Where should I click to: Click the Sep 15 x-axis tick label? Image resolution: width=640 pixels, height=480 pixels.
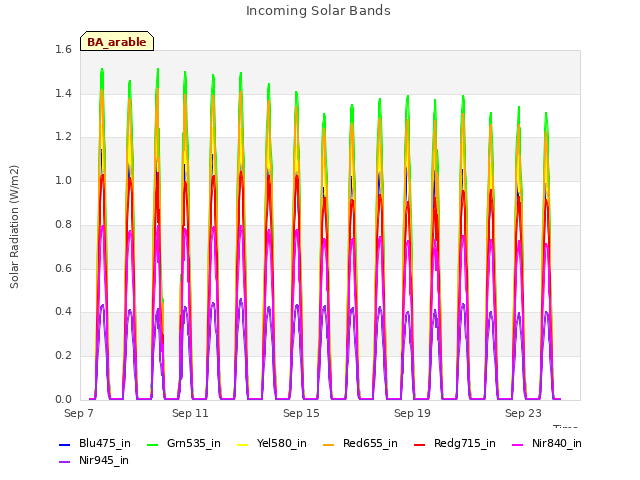[x=301, y=413]
